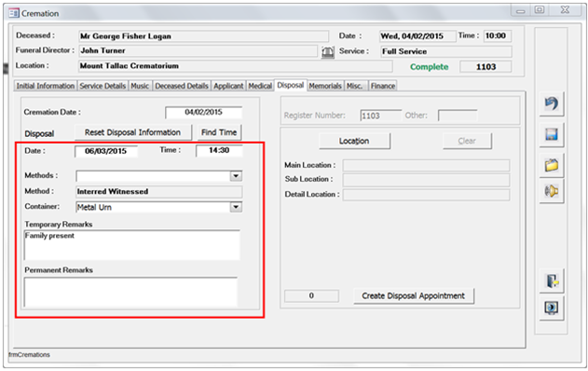The height and width of the screenshot is (371, 588).
Task: Open the Initial Information tab
Action: coord(46,86)
